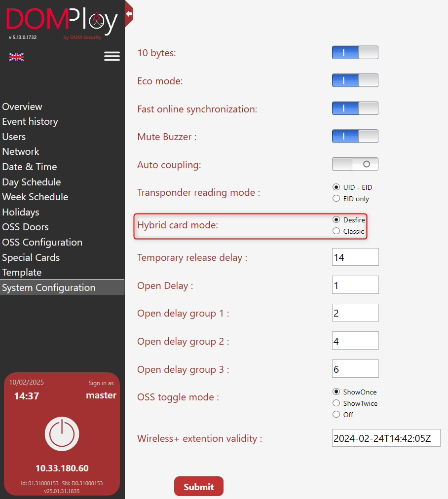Click the power sign-out button icon
Image resolution: width=448 pixels, height=499 pixels.
(x=62, y=434)
